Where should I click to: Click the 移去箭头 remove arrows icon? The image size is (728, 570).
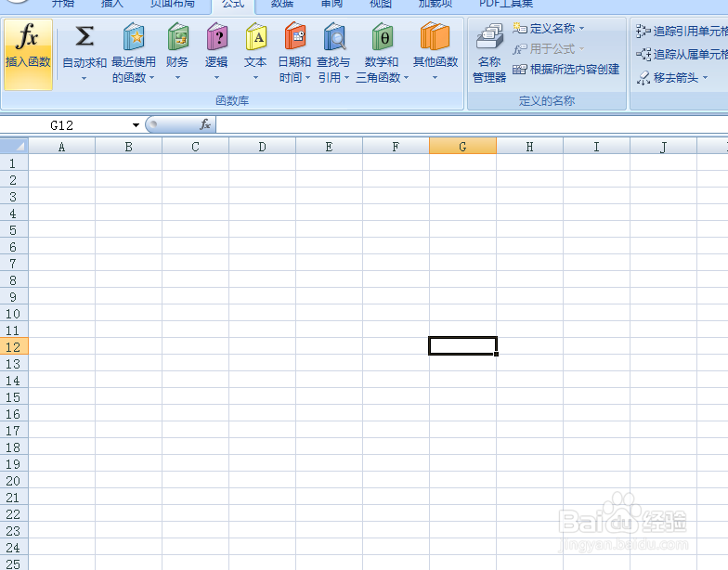[x=643, y=78]
